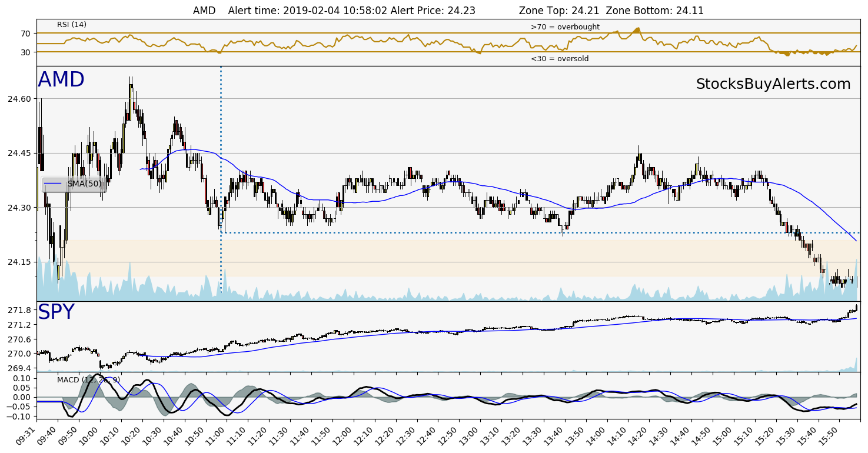Click the MACD 0.10 axis label
The image size is (868, 453).
(22, 378)
